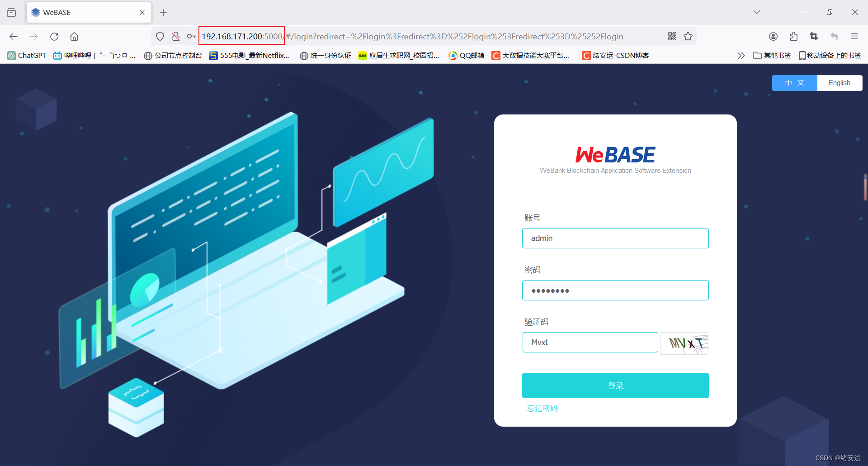Switch language to English
Viewport: 868px width, 466px height.
[840, 83]
